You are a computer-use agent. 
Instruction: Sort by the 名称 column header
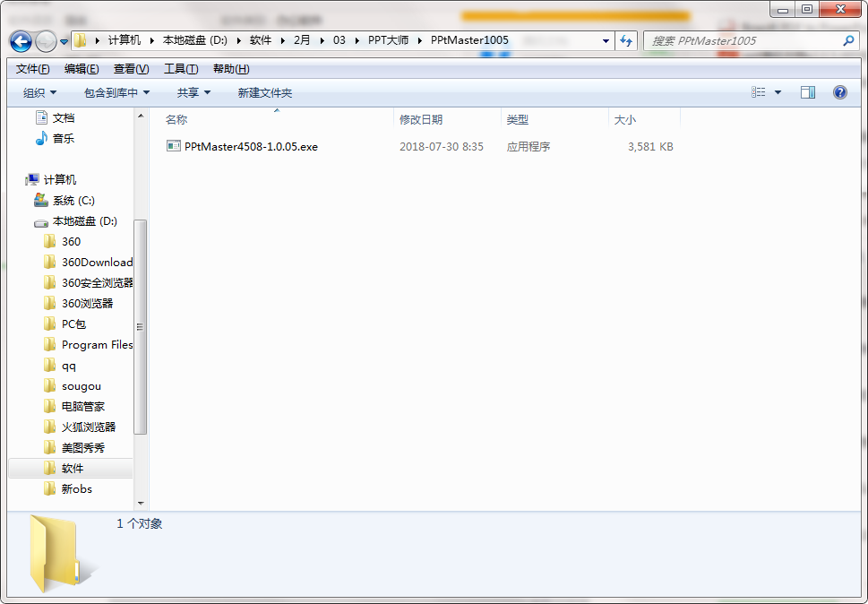[176, 119]
